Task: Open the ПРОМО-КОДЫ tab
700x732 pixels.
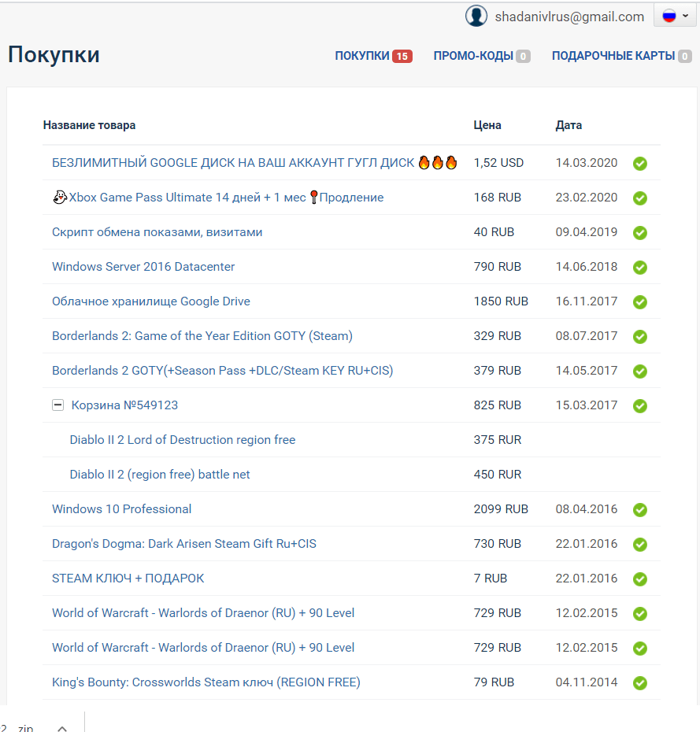Action: coord(481,56)
